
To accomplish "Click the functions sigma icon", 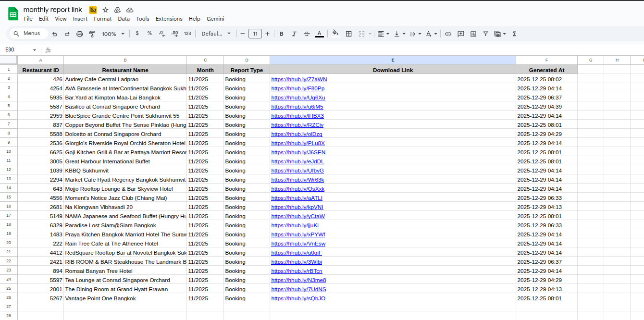I will tap(515, 34).
